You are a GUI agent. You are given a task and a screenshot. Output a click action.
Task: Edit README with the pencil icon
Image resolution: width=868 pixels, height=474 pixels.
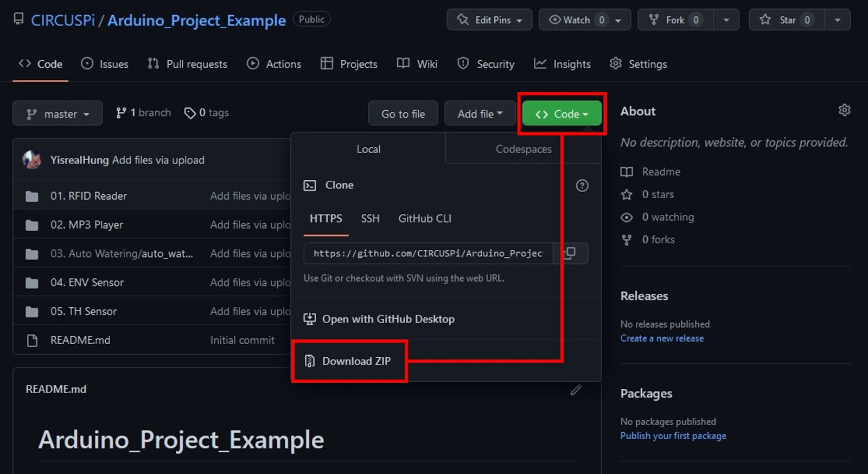tap(576, 389)
